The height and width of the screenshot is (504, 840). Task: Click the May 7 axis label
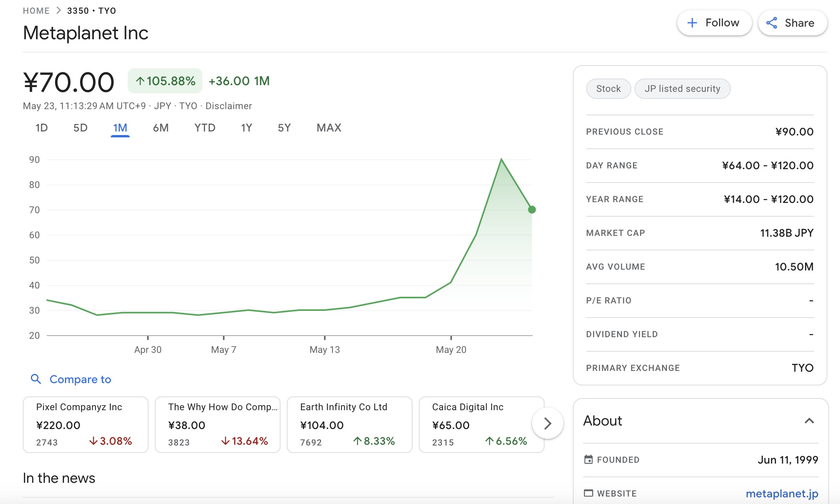(224, 350)
